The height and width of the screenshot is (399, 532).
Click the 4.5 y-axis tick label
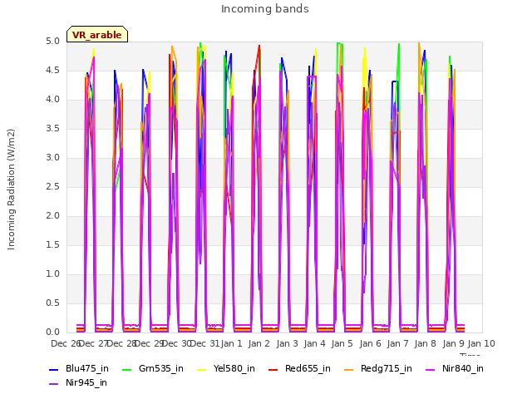coord(52,71)
